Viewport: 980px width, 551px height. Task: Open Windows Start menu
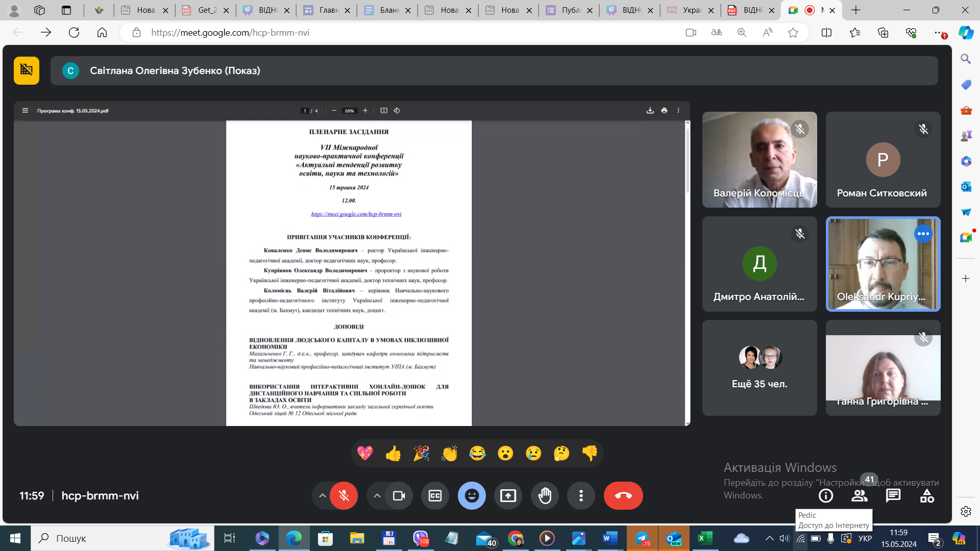point(15,538)
